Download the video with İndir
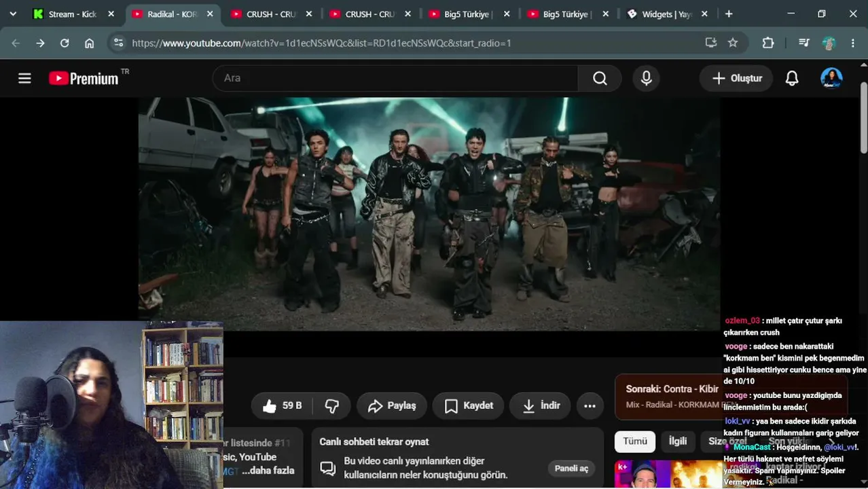The width and height of the screenshot is (868, 489). click(541, 405)
